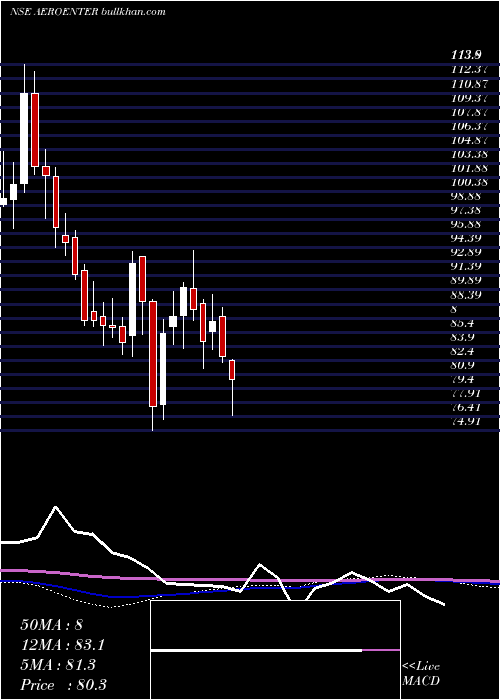Image resolution: width=500 pixels, height=700 pixels.
Task: Click the 85.4 price axis label
Action: [x=463, y=323]
